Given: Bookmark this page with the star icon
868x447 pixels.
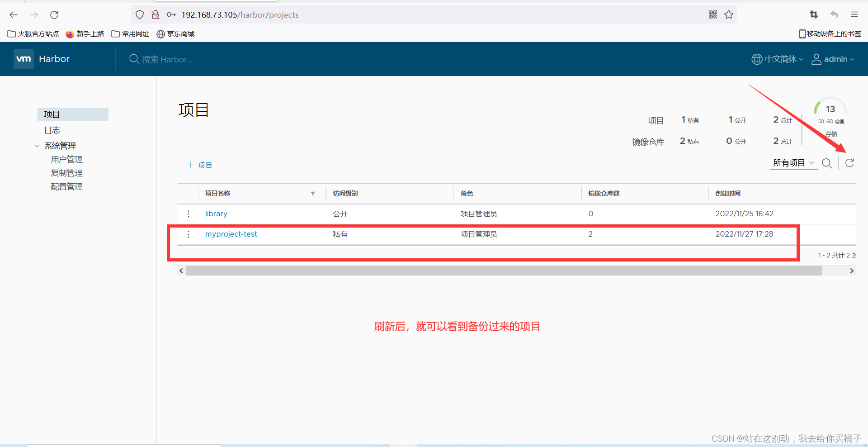Looking at the screenshot, I should [729, 15].
